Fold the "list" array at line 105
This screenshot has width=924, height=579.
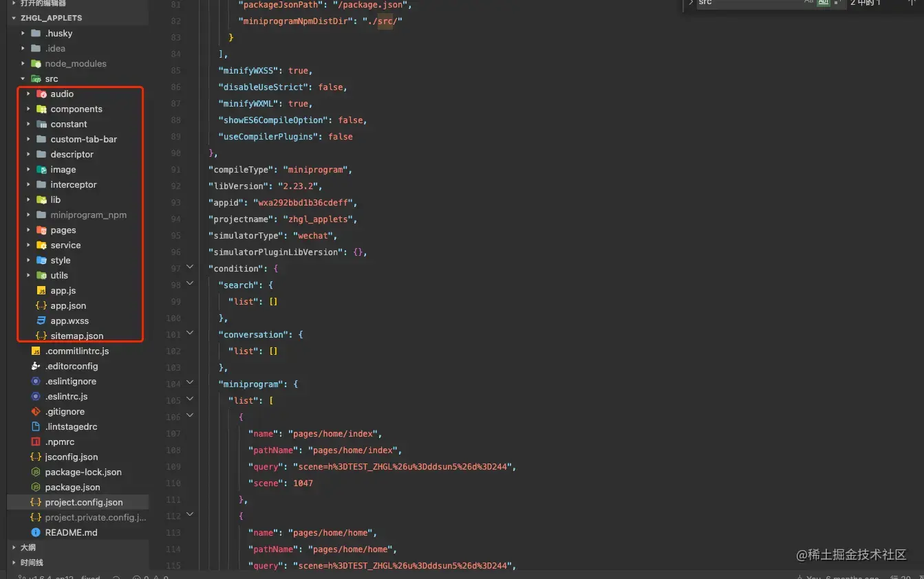(191, 399)
